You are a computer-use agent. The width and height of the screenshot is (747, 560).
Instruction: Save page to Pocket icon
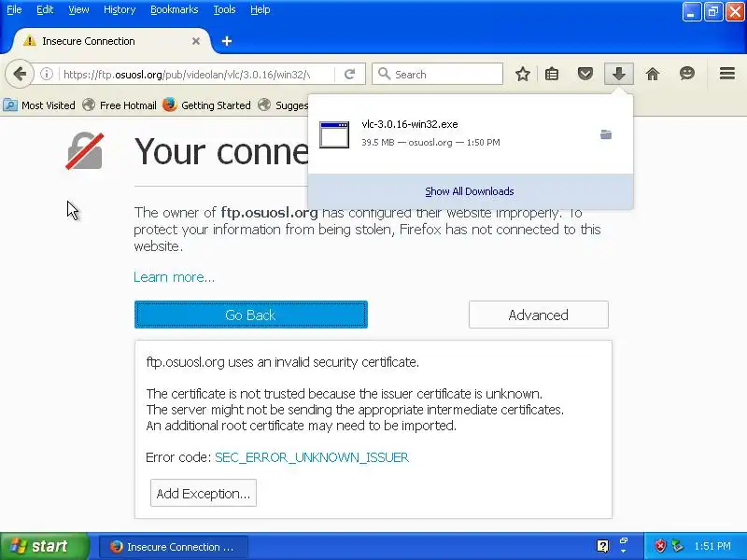coord(585,74)
